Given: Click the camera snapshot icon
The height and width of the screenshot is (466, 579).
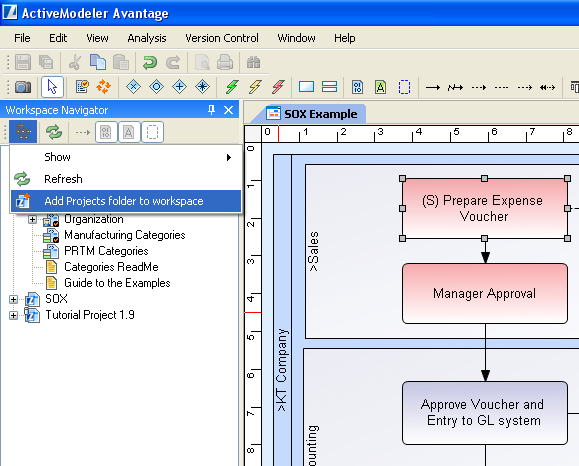Looking at the screenshot, I should 23,87.
